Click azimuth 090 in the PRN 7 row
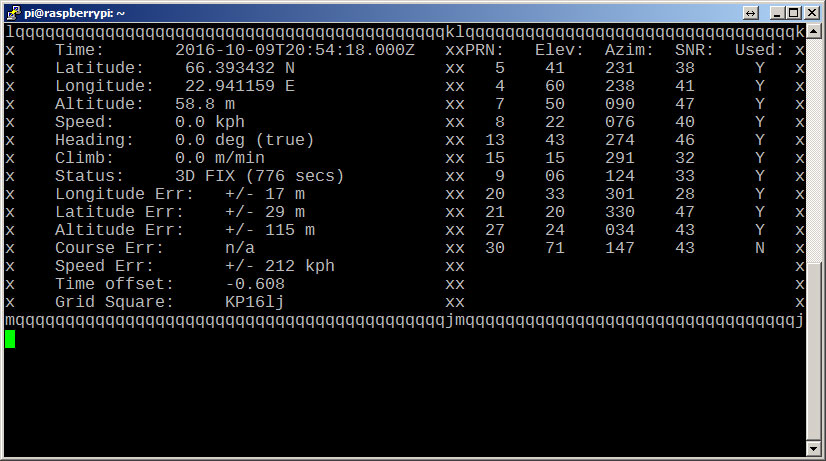Viewport: 826px width, 461px height. pos(620,104)
